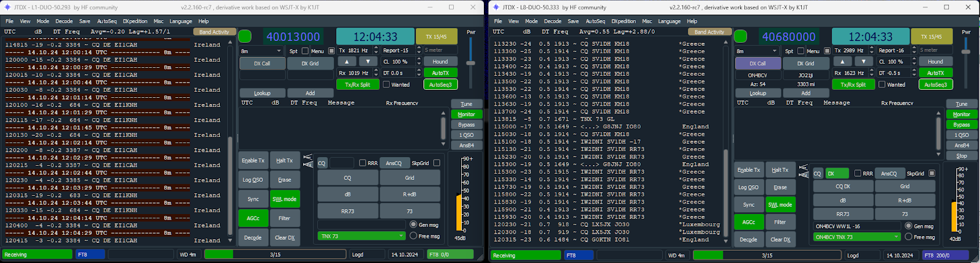
Task: Toggle SWL mode button in L1-DUO window
Action: (285, 199)
